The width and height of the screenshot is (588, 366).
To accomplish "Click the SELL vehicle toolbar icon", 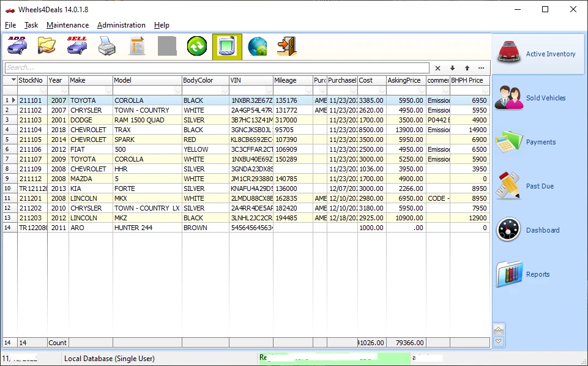I will pyautogui.click(x=77, y=47).
